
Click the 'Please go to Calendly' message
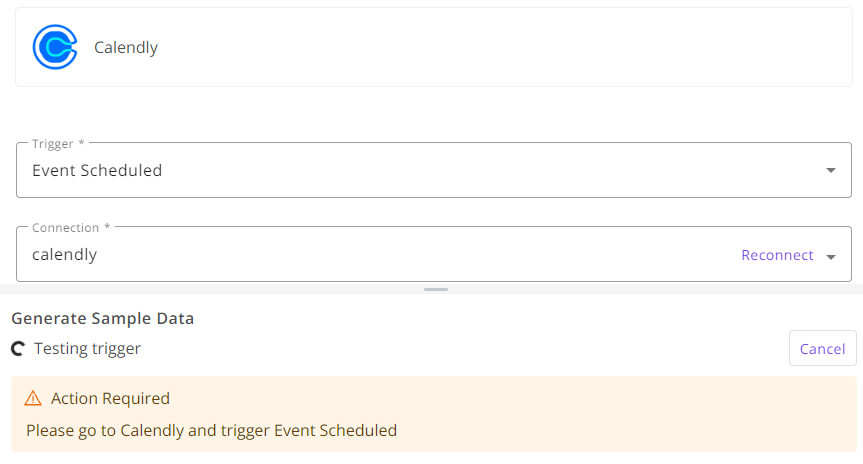tap(211, 430)
